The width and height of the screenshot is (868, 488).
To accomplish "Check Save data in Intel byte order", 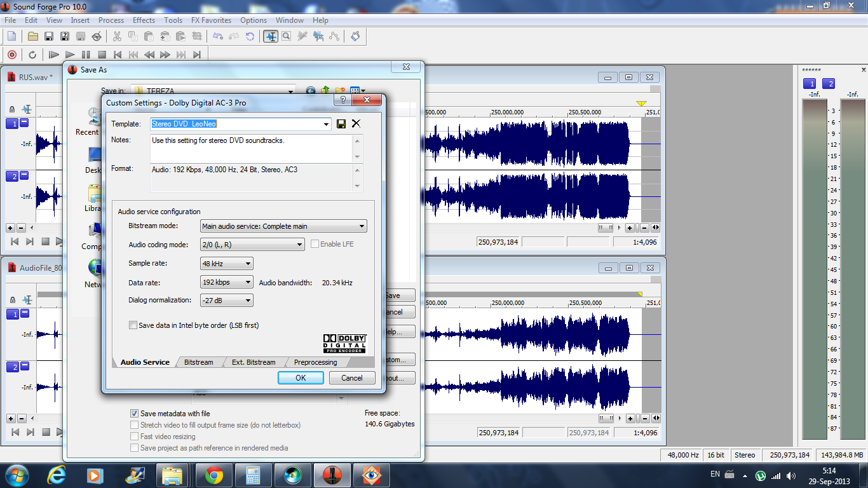I will (x=133, y=325).
